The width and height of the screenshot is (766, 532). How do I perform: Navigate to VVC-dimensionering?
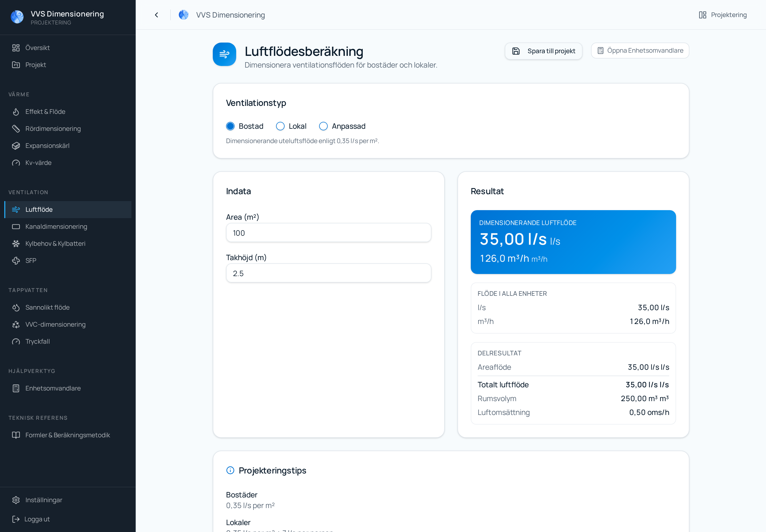68,324
